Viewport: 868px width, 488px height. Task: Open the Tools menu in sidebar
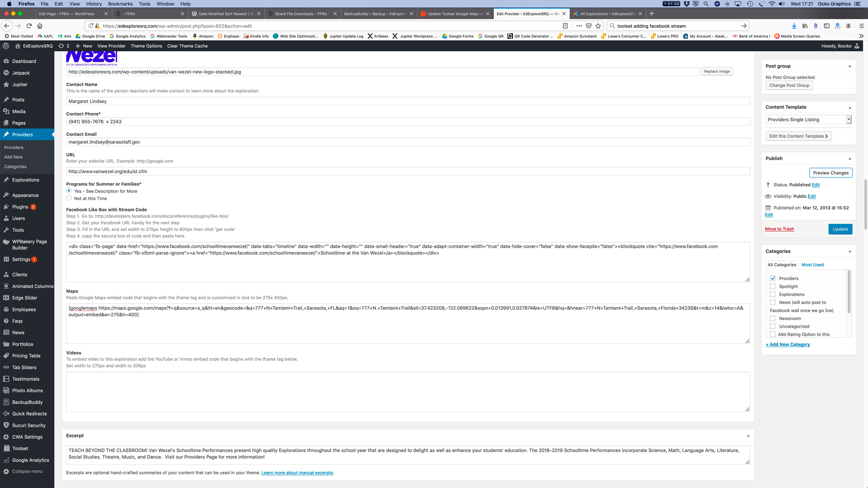(x=18, y=230)
